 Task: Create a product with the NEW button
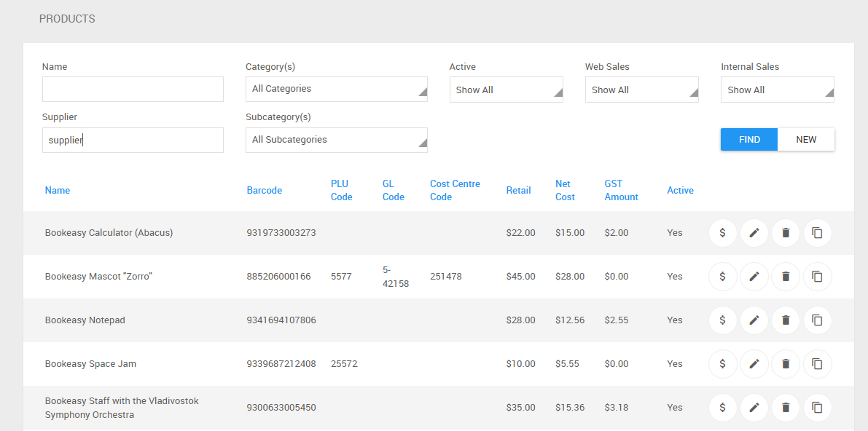click(x=806, y=140)
